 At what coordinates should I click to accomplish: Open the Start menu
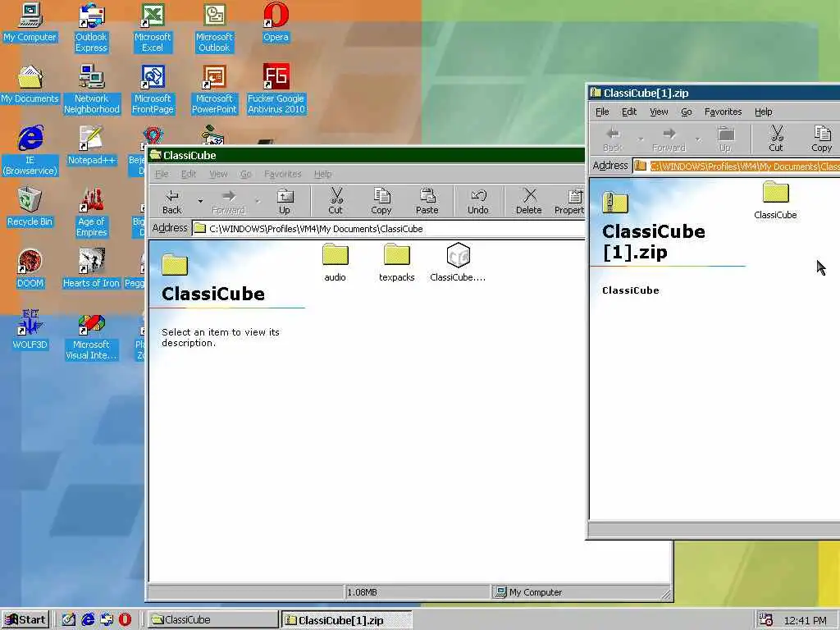(x=25, y=620)
